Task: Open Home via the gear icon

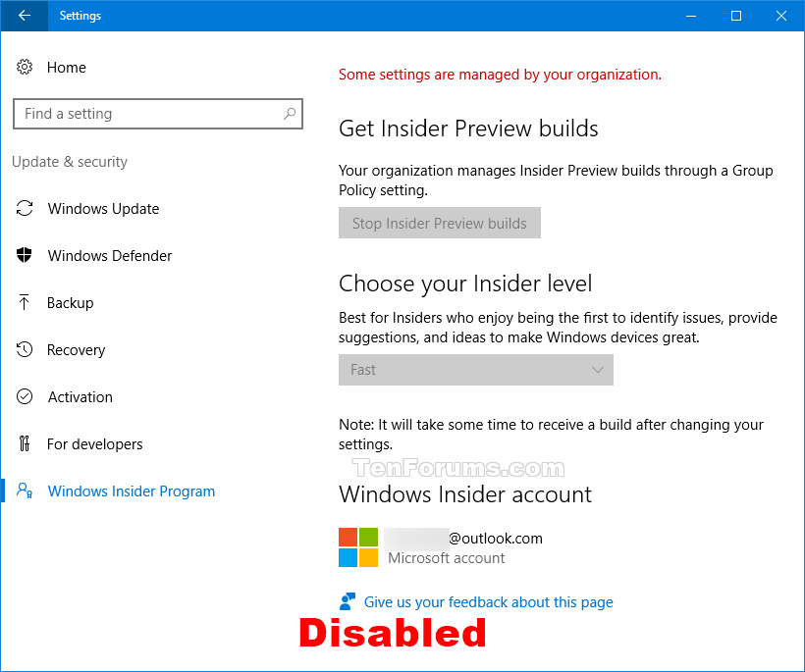Action: (25, 67)
